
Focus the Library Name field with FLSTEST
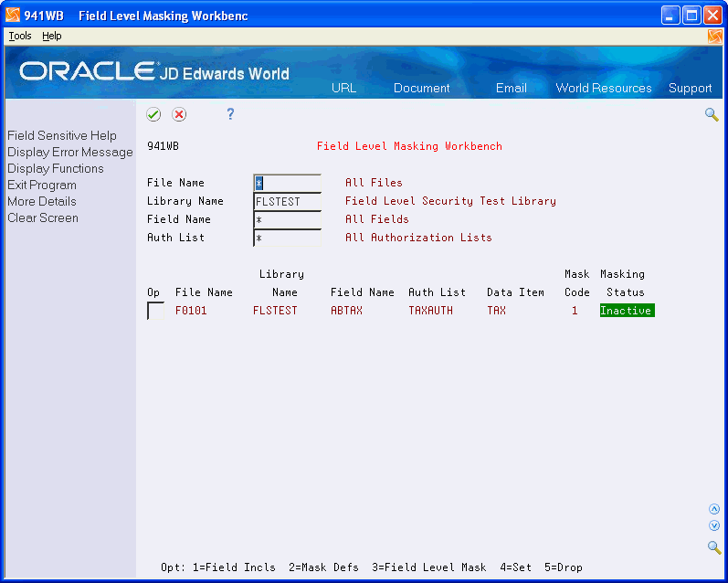pyautogui.click(x=288, y=201)
